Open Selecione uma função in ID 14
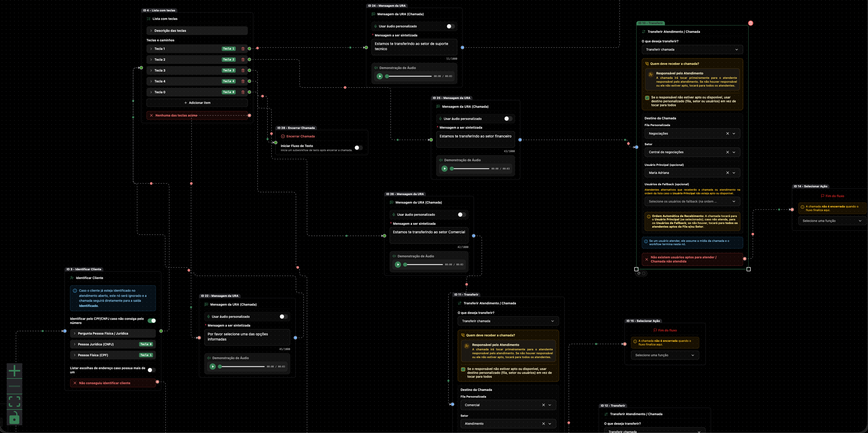 (832, 221)
